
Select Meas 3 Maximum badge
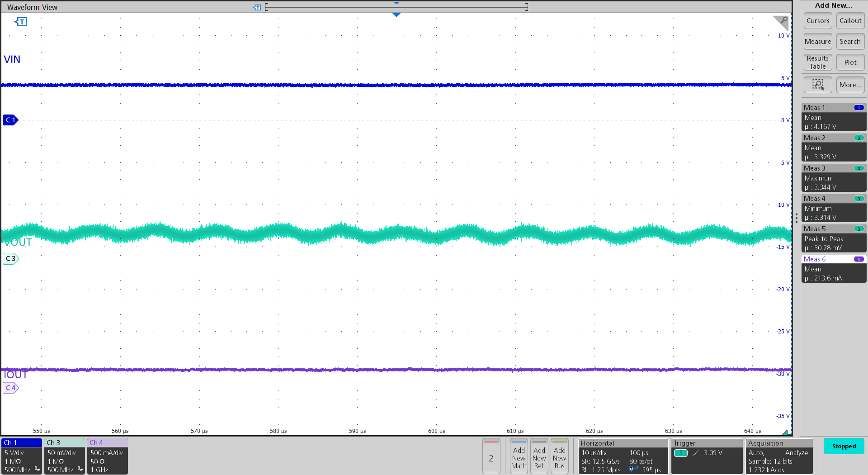pos(834,178)
